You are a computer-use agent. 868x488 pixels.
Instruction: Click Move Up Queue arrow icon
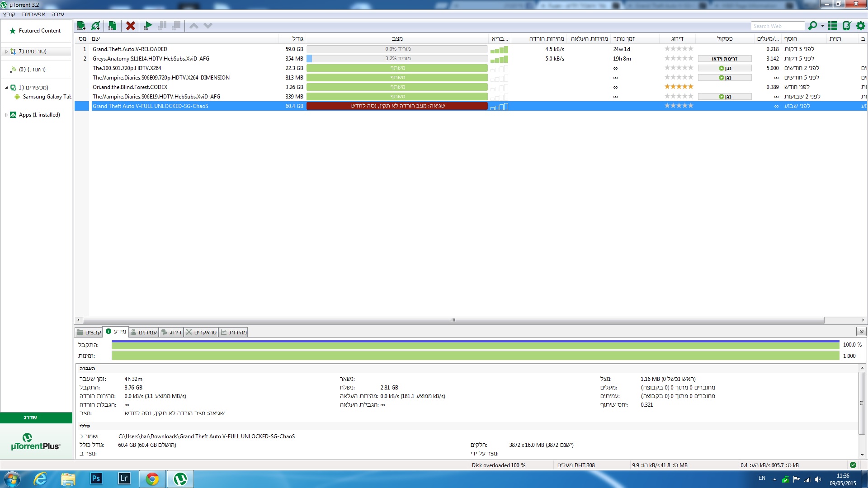point(194,26)
